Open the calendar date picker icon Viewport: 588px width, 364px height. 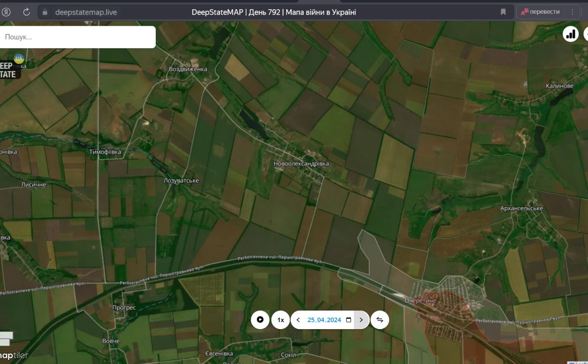point(349,320)
